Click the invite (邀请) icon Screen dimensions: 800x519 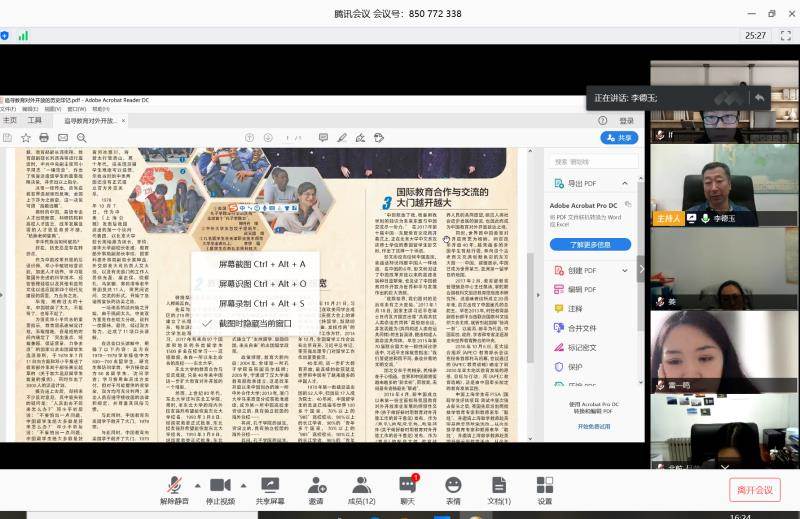(316, 485)
